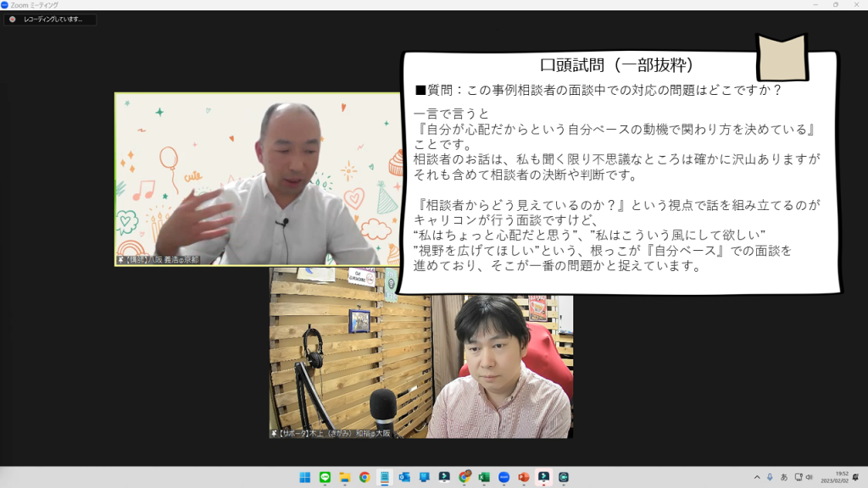
Task: Open LINE from the taskbar
Action: point(325,477)
